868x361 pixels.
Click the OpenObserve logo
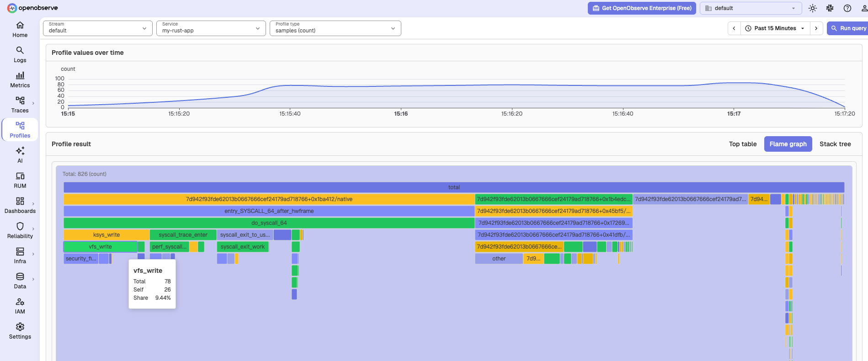(32, 8)
